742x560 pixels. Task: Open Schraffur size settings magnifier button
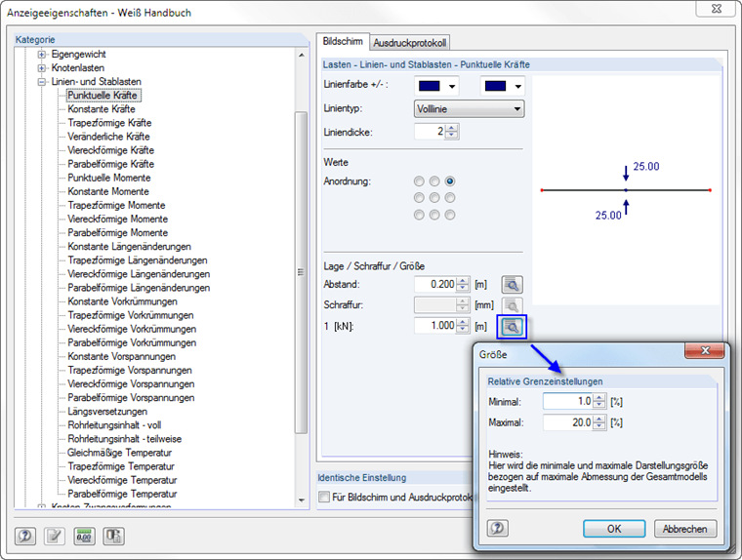(x=512, y=305)
